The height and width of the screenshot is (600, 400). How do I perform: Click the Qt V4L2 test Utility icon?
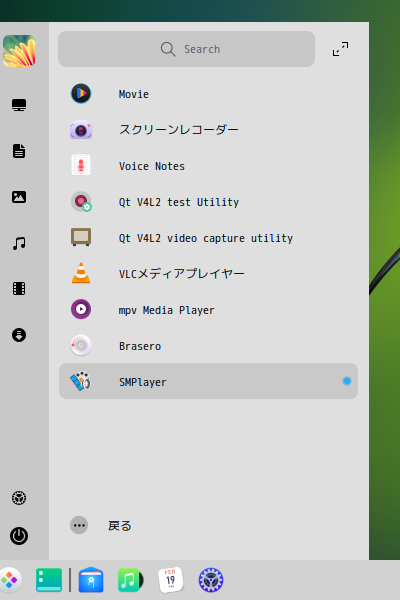(81, 202)
